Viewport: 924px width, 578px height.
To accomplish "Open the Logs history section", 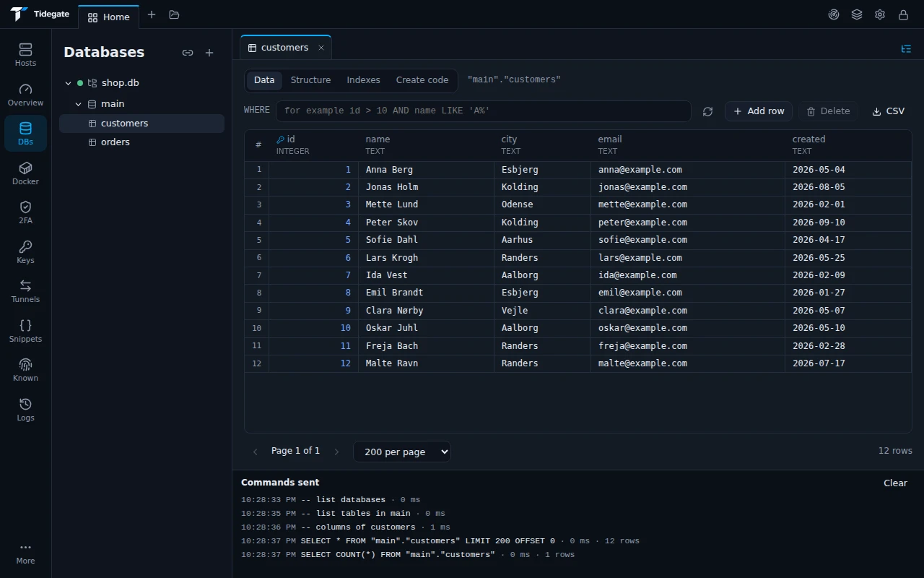I will coord(25,410).
